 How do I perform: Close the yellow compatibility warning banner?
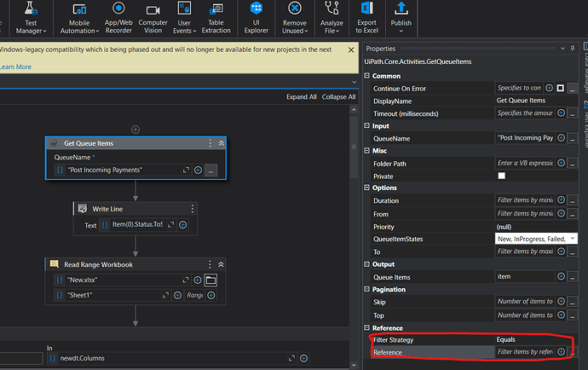click(x=351, y=50)
